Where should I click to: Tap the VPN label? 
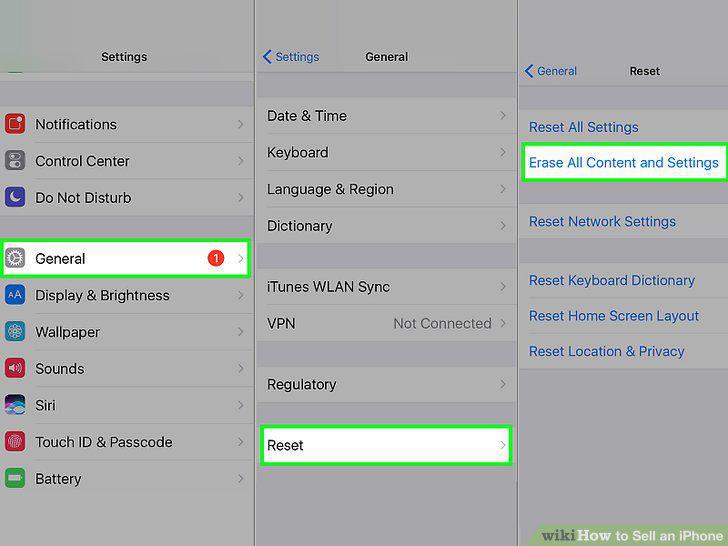pyautogui.click(x=281, y=323)
